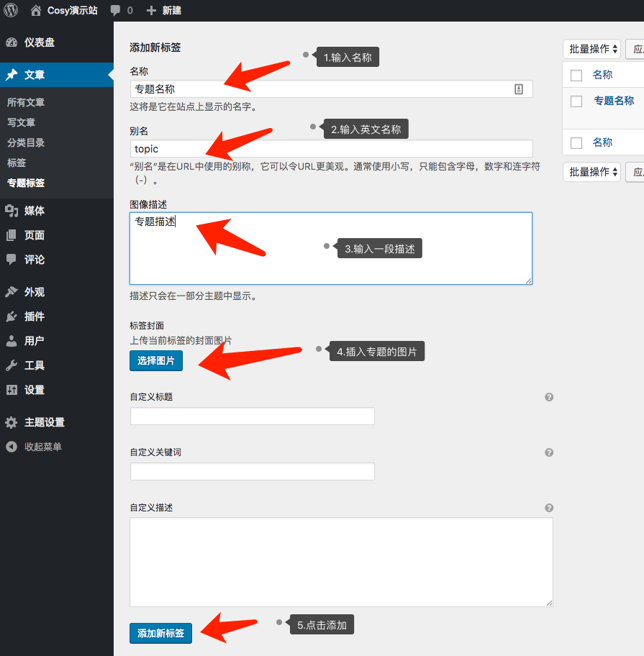The height and width of the screenshot is (656, 644).
Task: Tick the select-all checkbox in top 名称 header
Action: [x=576, y=76]
